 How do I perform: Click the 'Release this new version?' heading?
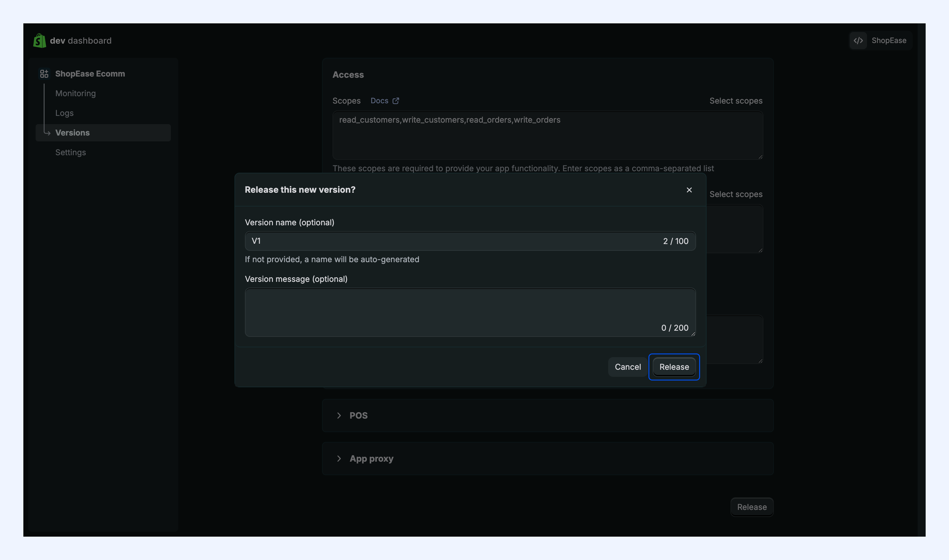[x=300, y=190]
